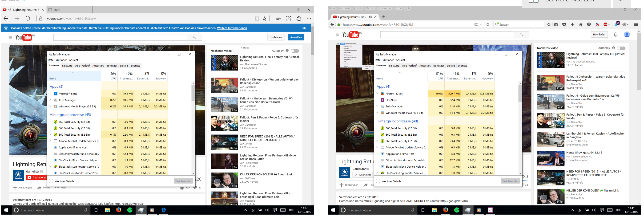Image resolution: width=644 pixels, height=216 pixels.
Task: Open the Firefox Hello chat icon
Action: [x=589, y=24]
